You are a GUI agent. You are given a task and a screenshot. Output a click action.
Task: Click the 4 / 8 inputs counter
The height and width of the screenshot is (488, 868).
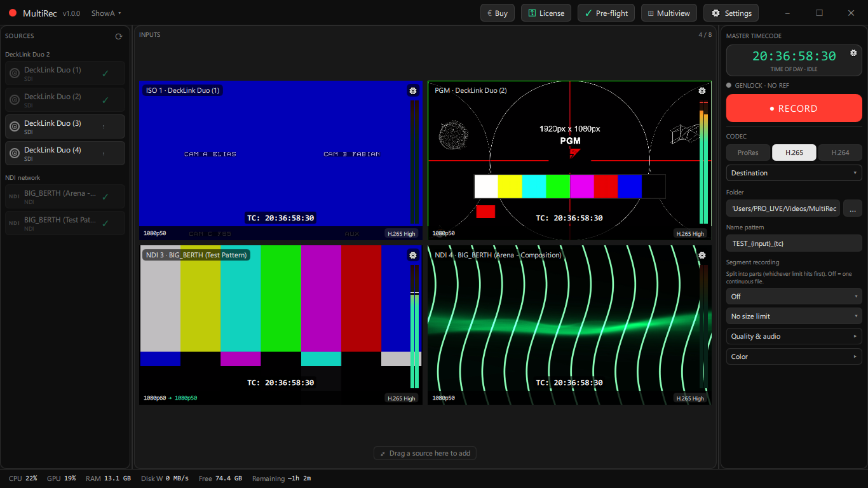705,35
